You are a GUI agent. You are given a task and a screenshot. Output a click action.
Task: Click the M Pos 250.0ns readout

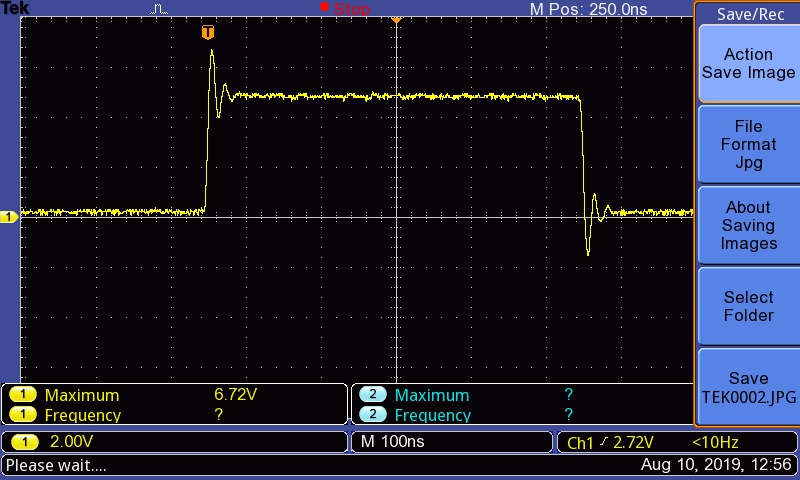click(x=588, y=9)
